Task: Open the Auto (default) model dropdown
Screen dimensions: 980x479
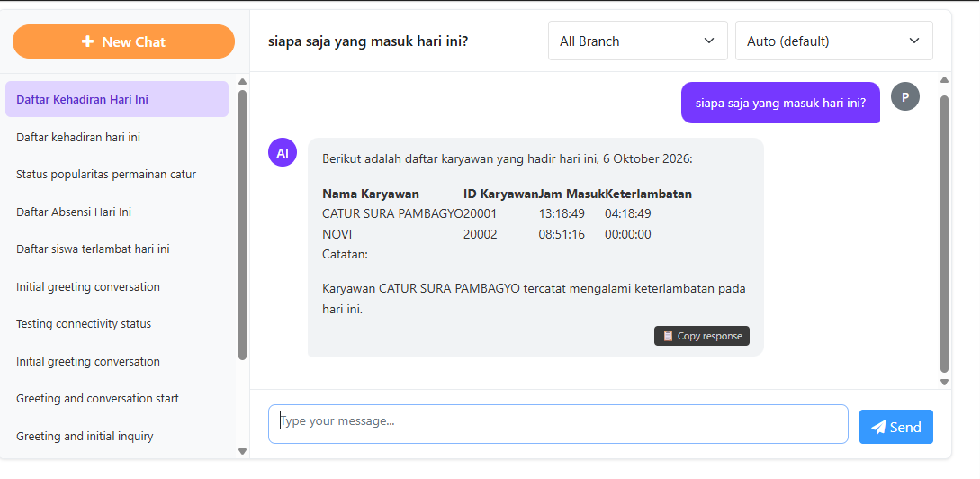Action: click(833, 41)
